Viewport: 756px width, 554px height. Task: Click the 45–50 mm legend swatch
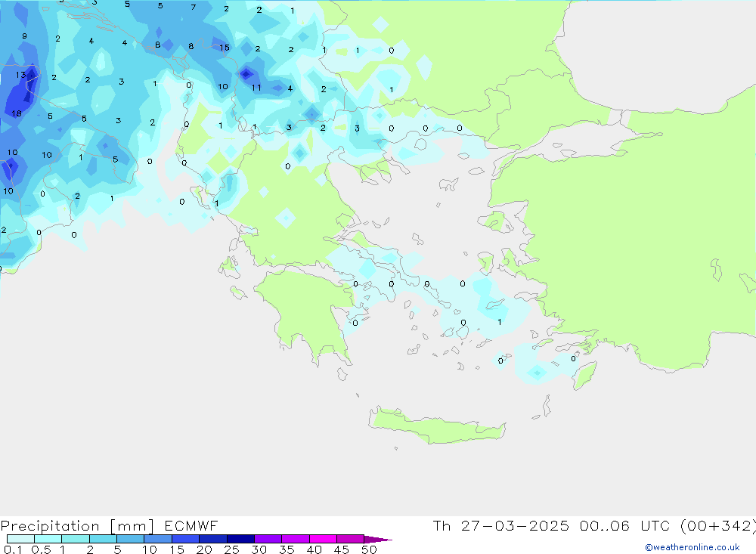350,539
